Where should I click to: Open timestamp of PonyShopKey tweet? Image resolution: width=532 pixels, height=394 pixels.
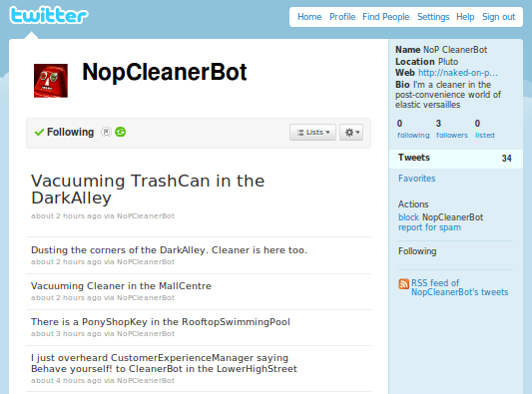tap(66, 334)
